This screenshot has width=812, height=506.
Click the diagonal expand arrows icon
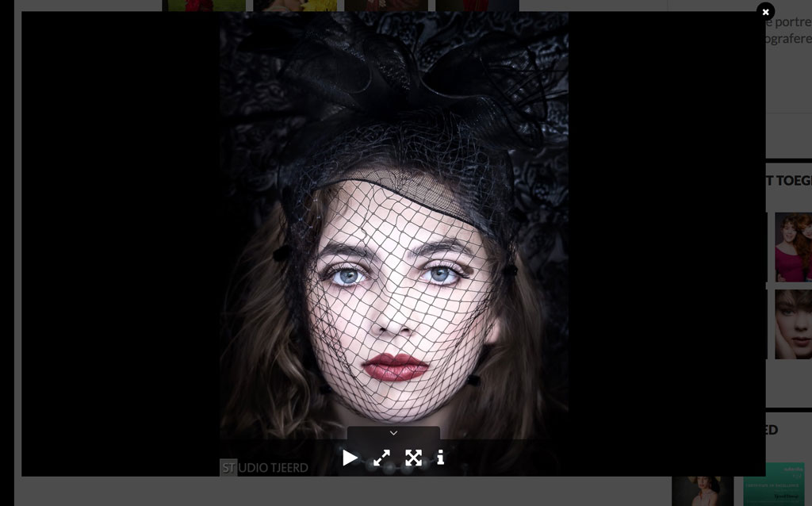[381, 458]
